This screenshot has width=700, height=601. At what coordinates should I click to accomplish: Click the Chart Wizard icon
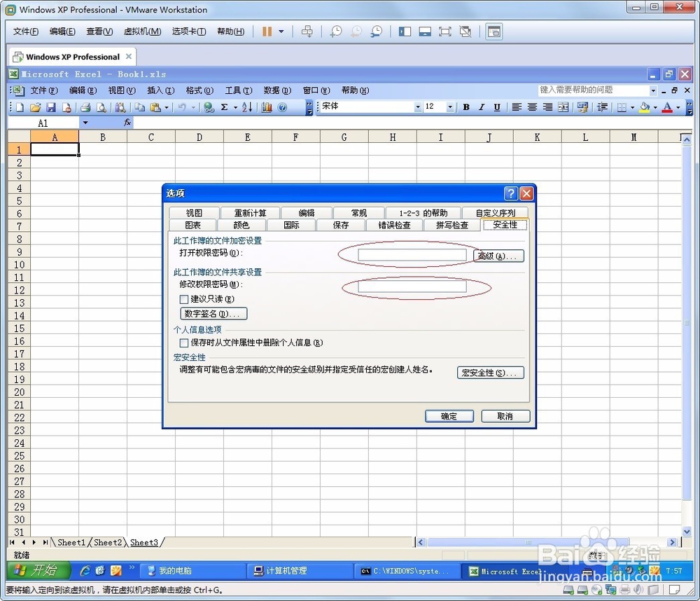267,107
